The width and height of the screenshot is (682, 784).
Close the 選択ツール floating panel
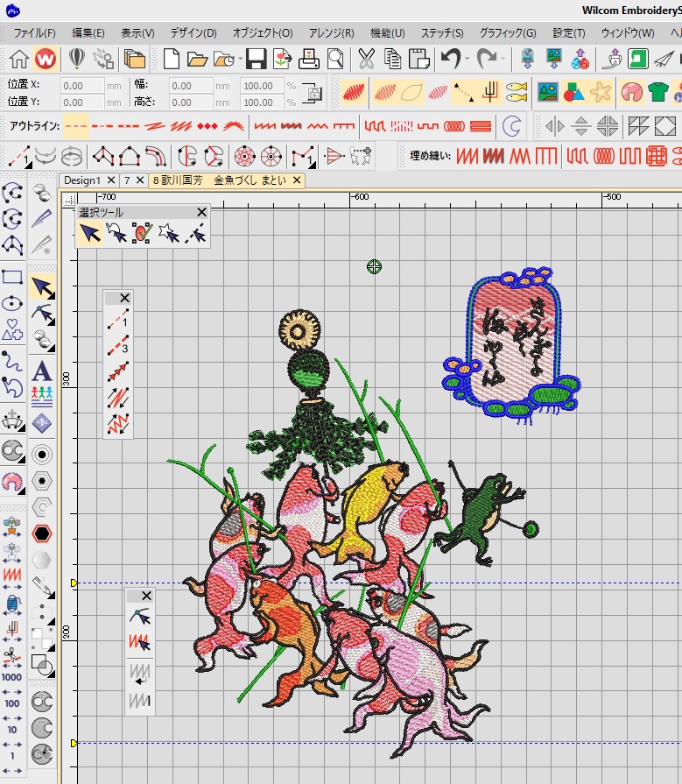(202, 212)
